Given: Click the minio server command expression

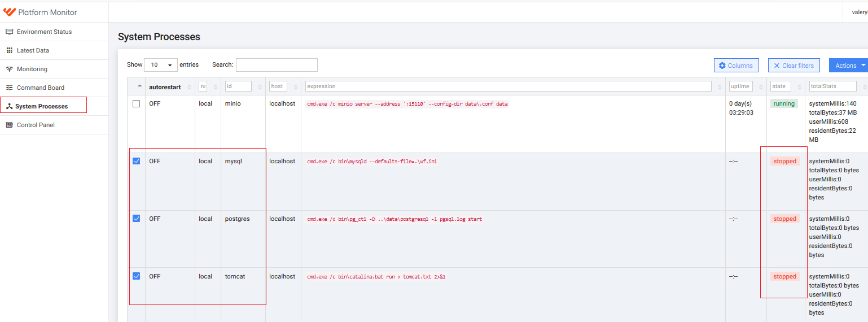Looking at the screenshot, I should tap(407, 104).
